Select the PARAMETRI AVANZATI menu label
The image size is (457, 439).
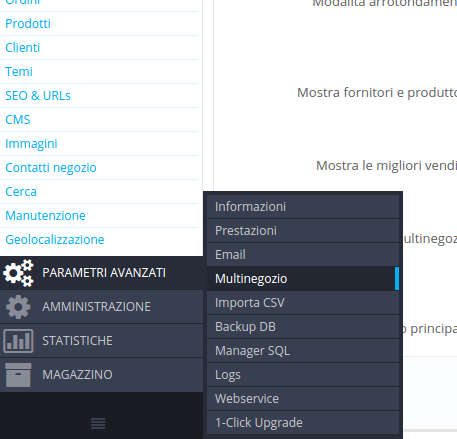coord(104,273)
